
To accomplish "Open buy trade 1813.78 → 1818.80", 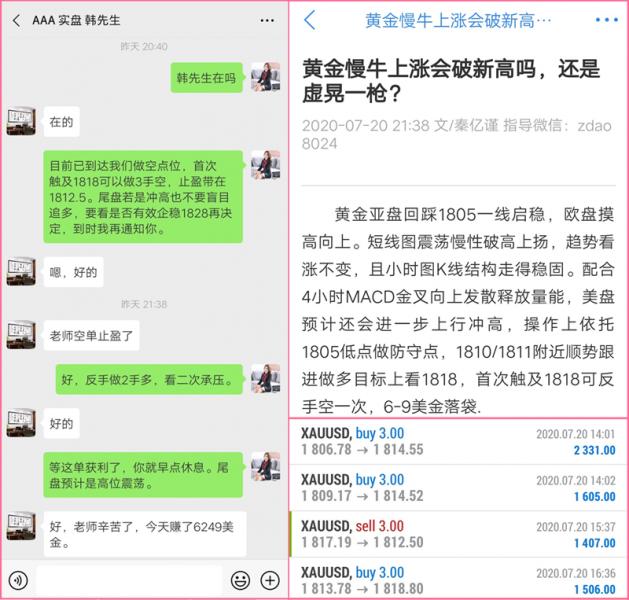I will tap(458, 578).
